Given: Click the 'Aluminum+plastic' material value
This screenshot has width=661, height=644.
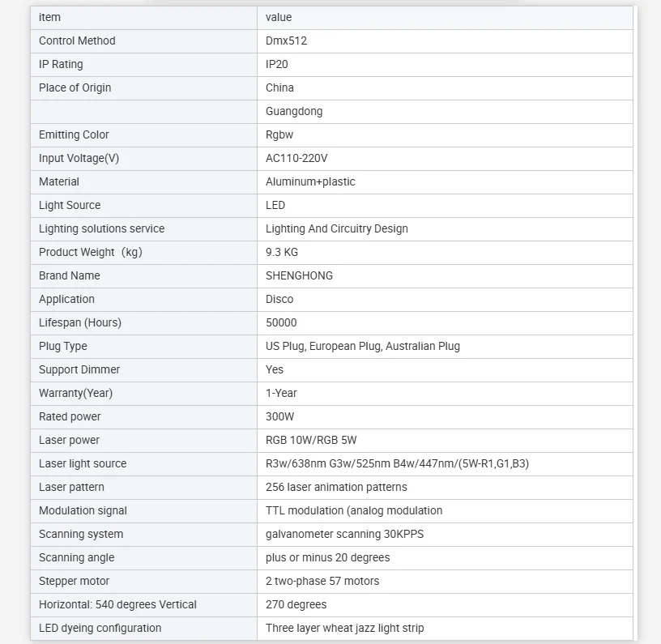Looking at the screenshot, I should [x=310, y=181].
